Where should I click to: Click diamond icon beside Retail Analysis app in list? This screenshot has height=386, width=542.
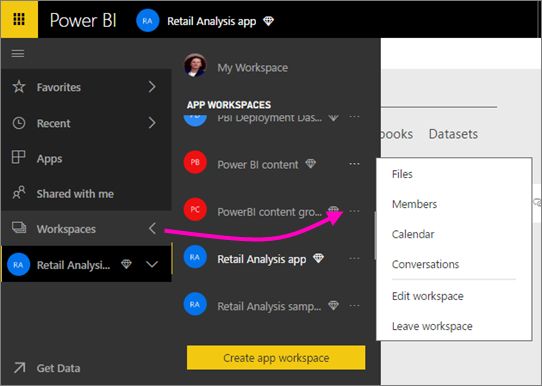pyautogui.click(x=318, y=258)
